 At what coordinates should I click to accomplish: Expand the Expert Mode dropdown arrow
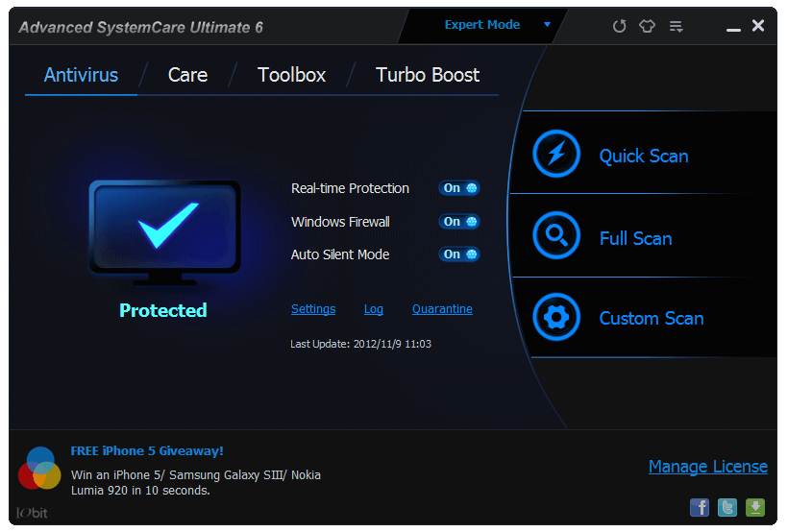tap(547, 25)
